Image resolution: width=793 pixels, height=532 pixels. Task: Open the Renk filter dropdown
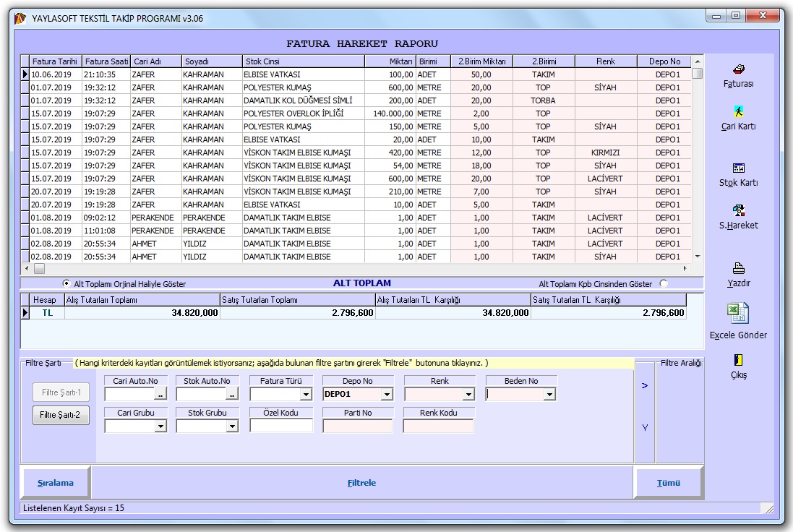(469, 395)
